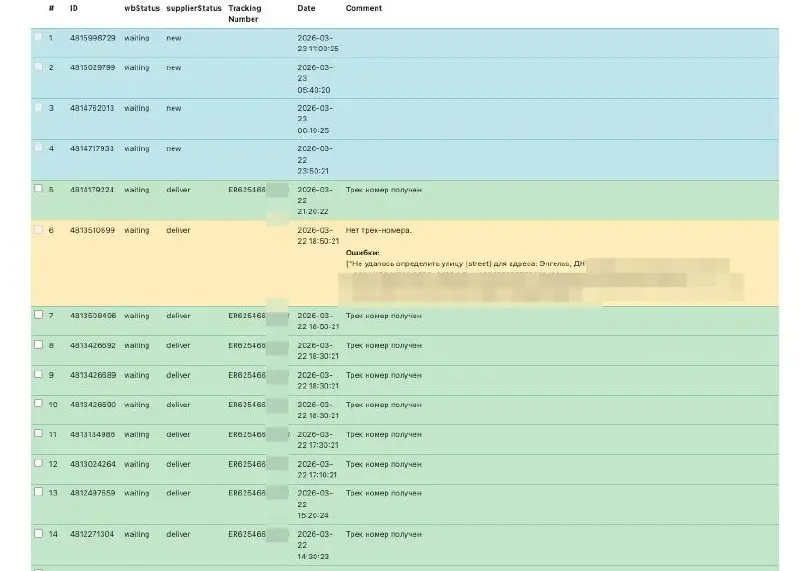Click the row number 10 cell

(x=53, y=405)
